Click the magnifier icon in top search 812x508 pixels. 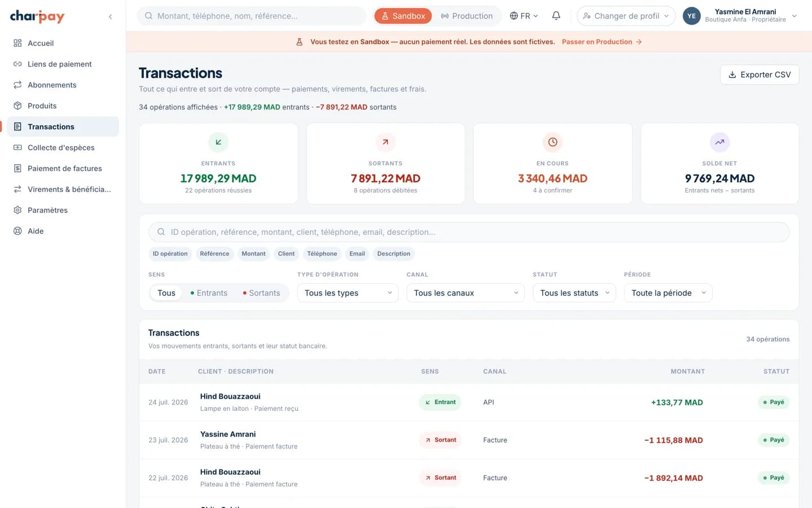point(149,16)
